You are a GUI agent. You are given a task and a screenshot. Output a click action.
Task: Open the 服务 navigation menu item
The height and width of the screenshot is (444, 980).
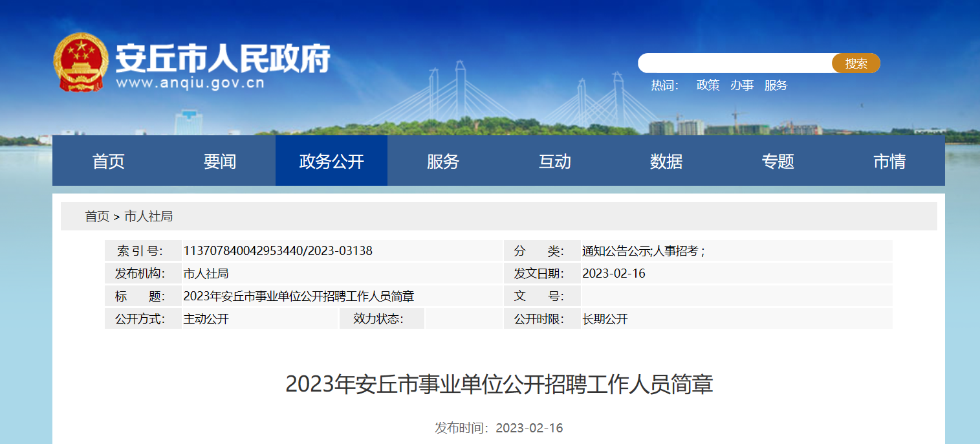[x=443, y=161]
